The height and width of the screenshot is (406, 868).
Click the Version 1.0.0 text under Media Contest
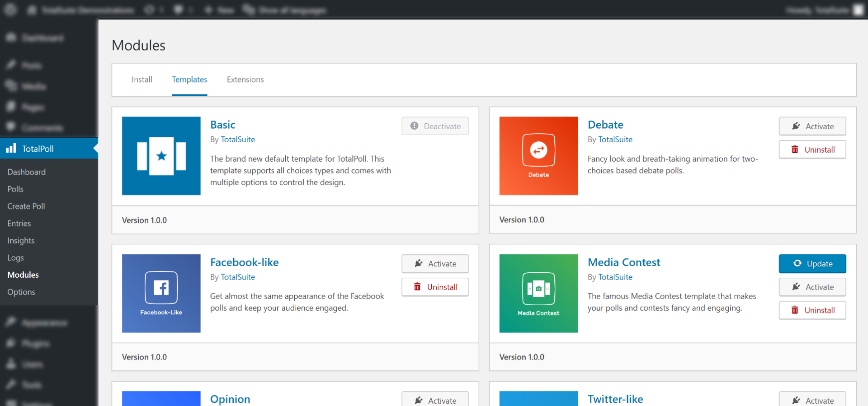tap(522, 357)
